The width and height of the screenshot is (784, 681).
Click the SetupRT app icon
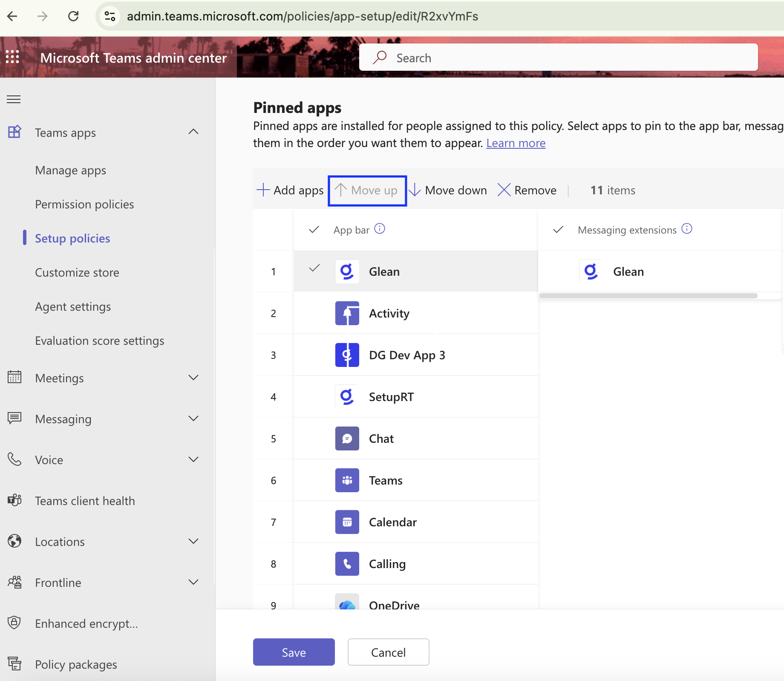pyautogui.click(x=347, y=397)
